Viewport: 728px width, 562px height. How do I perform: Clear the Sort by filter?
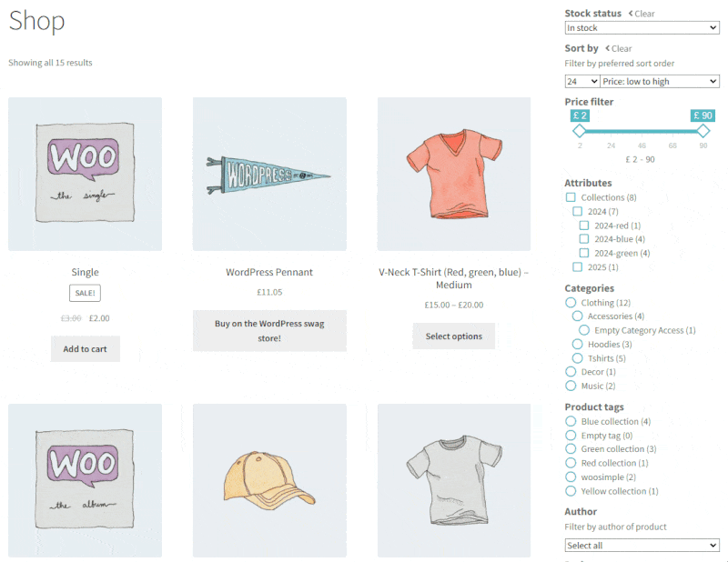point(619,48)
